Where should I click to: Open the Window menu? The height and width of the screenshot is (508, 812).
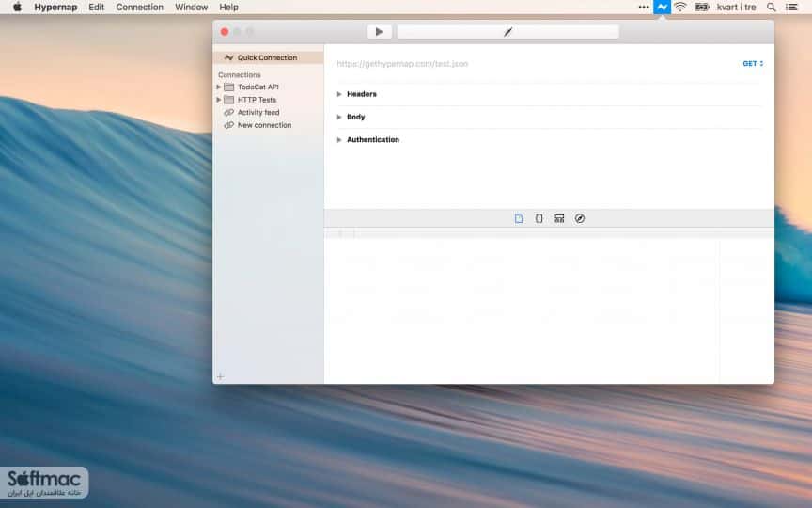point(191,8)
